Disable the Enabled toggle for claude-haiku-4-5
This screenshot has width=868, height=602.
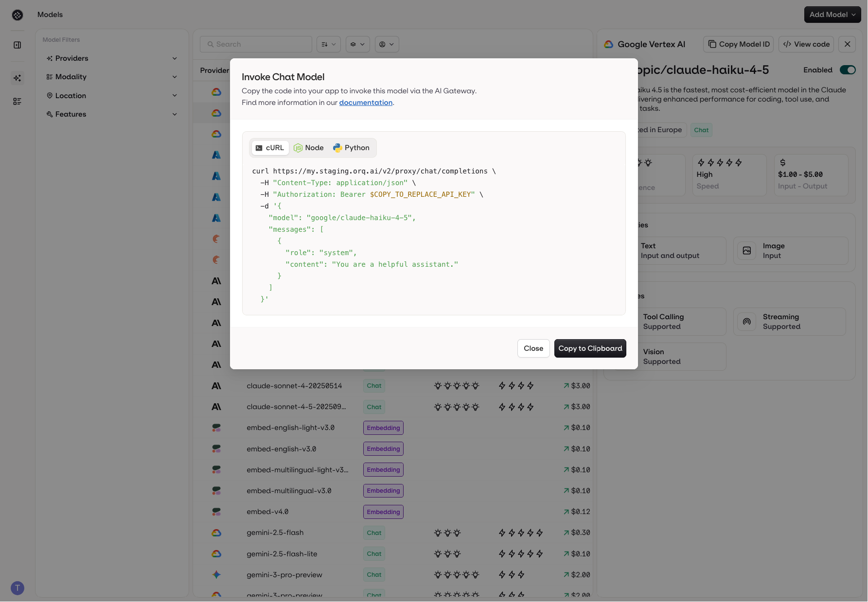click(x=848, y=70)
